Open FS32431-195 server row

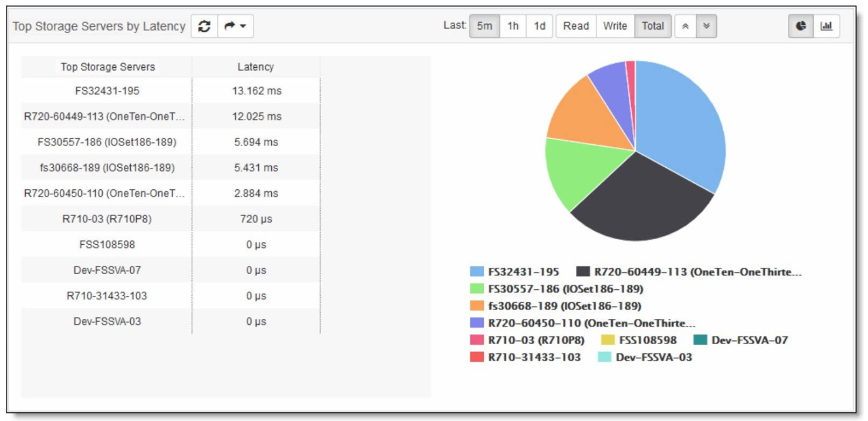pos(171,91)
